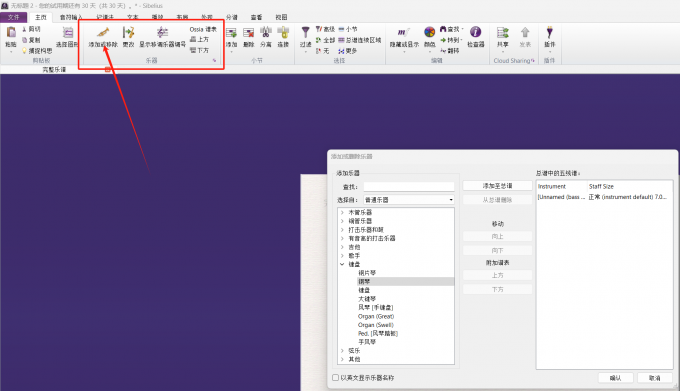Click the 粘贴 paste icon
This screenshot has width=680, height=391.
[11, 32]
